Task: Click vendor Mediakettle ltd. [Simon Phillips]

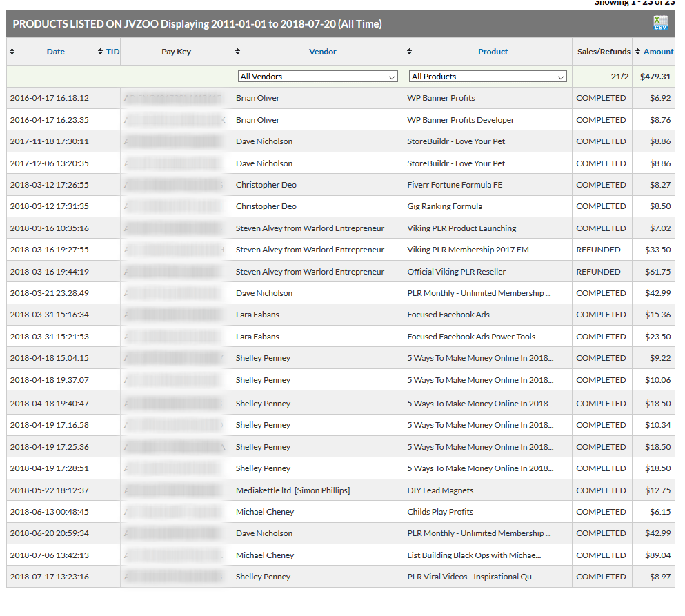Action: click(292, 490)
